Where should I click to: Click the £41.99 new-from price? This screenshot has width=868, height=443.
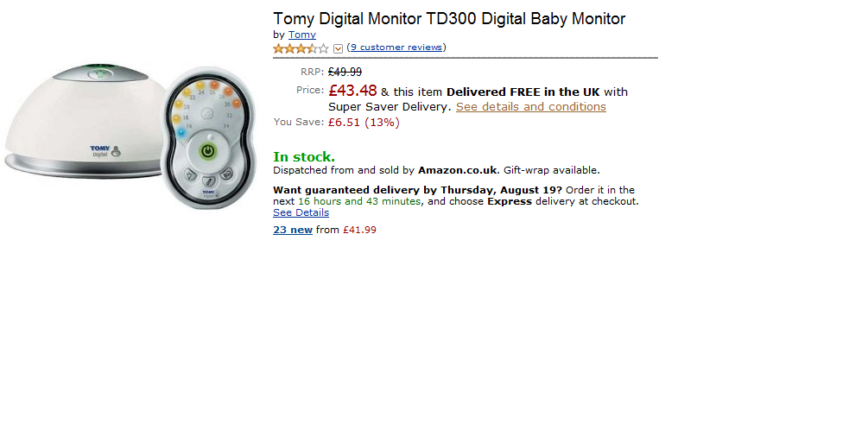[359, 230]
